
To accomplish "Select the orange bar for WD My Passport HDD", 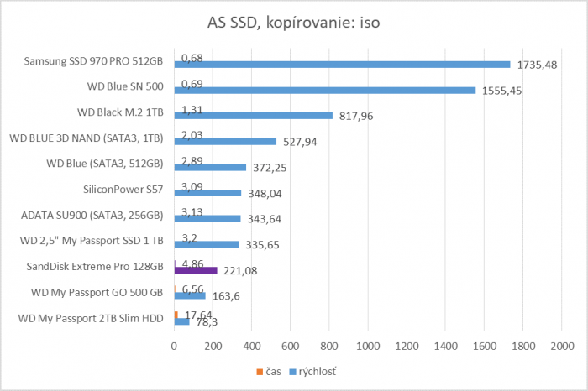I will click(176, 315).
